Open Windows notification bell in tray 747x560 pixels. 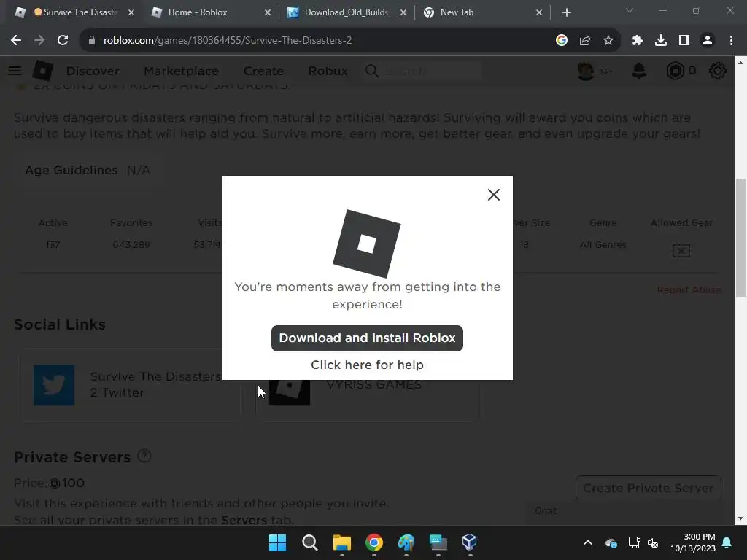click(727, 542)
